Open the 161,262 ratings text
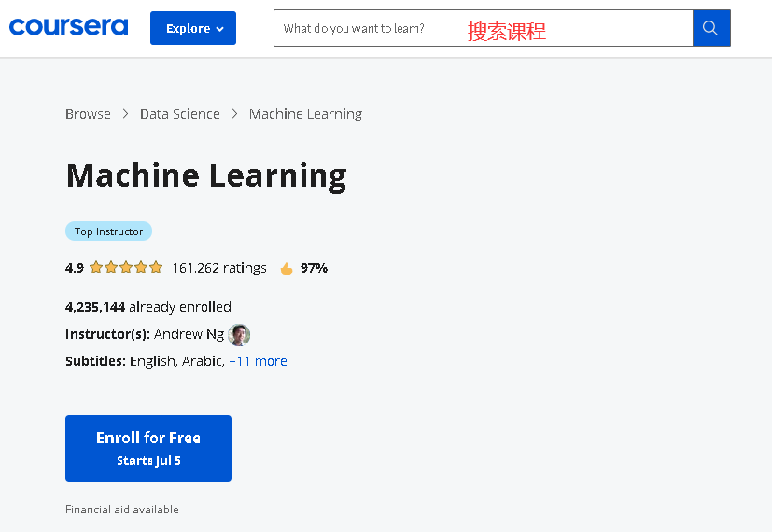This screenshot has height=532, width=772. [219, 268]
